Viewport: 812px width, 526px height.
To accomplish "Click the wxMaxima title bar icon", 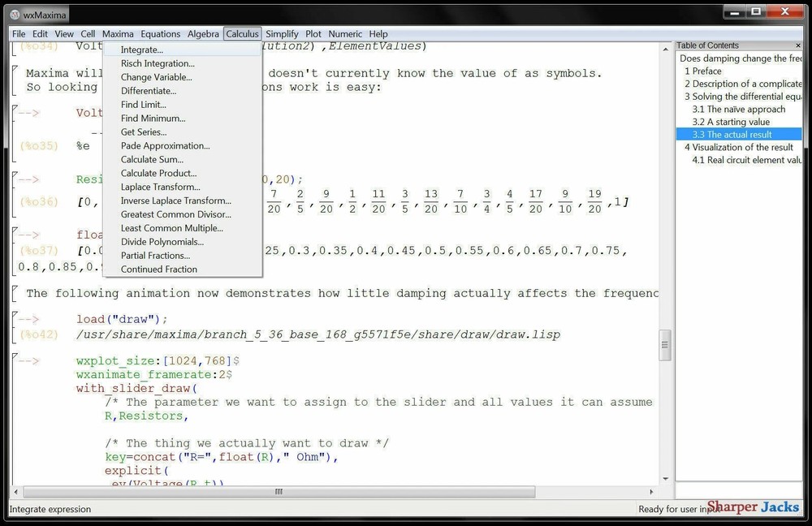I will coord(15,15).
